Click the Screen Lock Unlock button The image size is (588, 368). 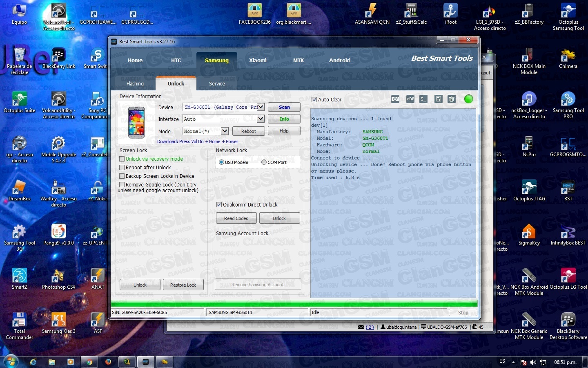click(x=140, y=285)
